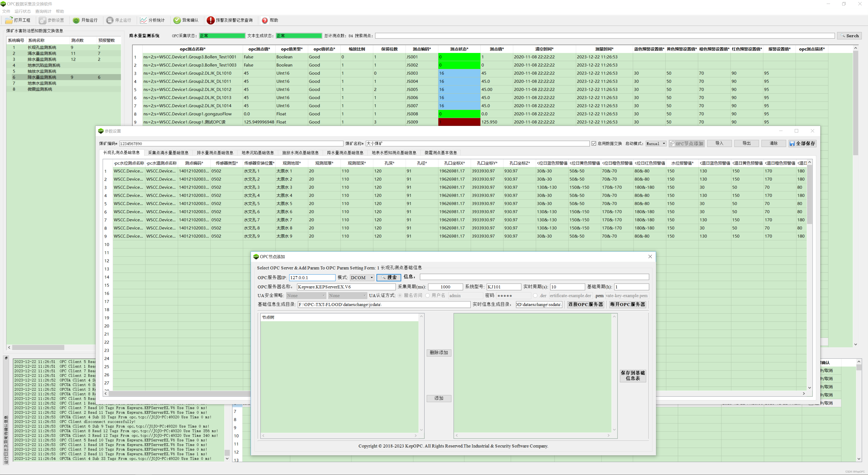Click the 煤矿编码 input field
This screenshot has width=868, height=475.
(231, 144)
